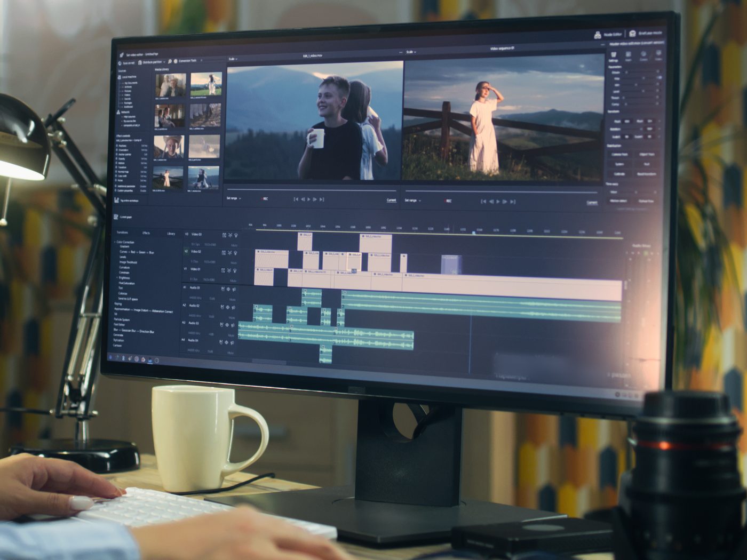Click the speaker icon on Audio 03 track
This screenshot has height=560, width=747.
[233, 325]
